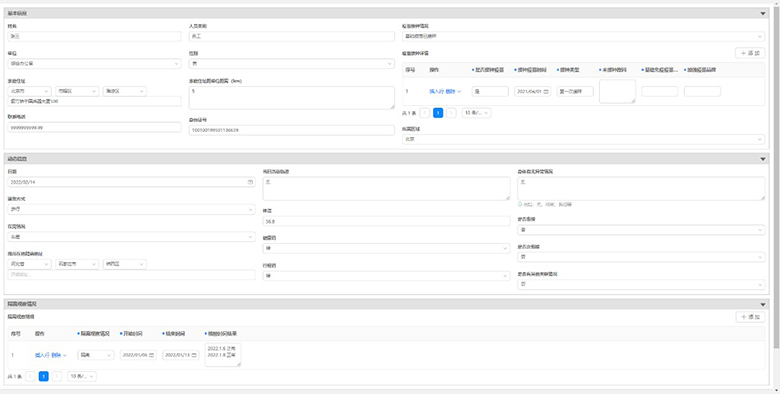Open the 在岗情况 dropdown
The width and height of the screenshot is (780, 394).
tap(131, 237)
